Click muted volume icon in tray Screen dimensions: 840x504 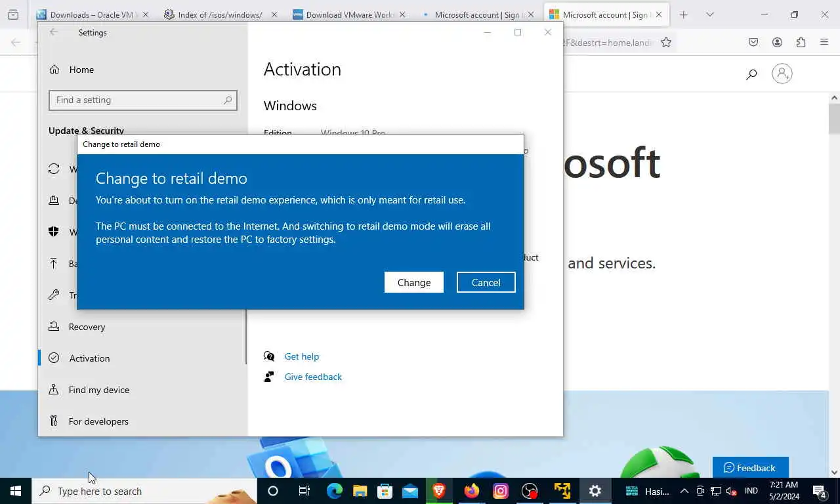point(732,491)
